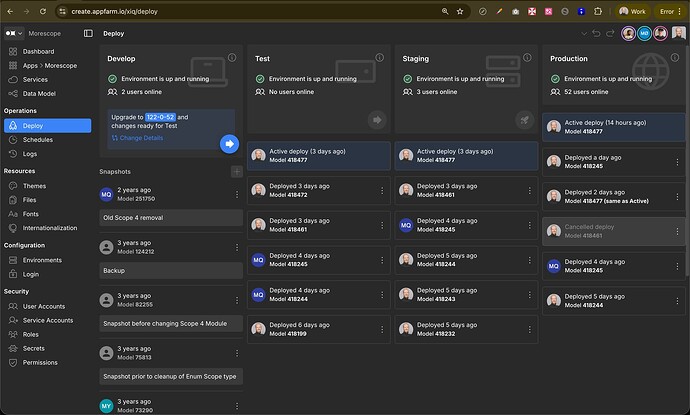Image resolution: width=690 pixels, height=415 pixels.
Task: Go back in browser history
Action: pyautogui.click(x=10, y=11)
